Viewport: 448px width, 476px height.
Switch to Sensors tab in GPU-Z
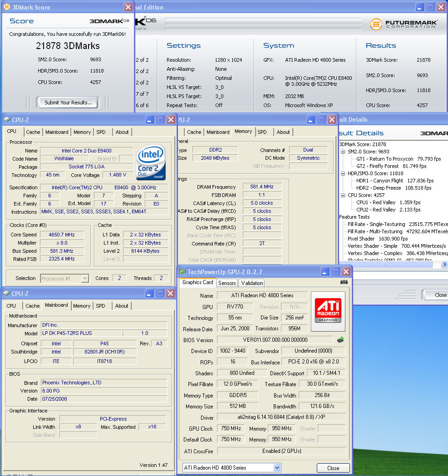coord(227,283)
